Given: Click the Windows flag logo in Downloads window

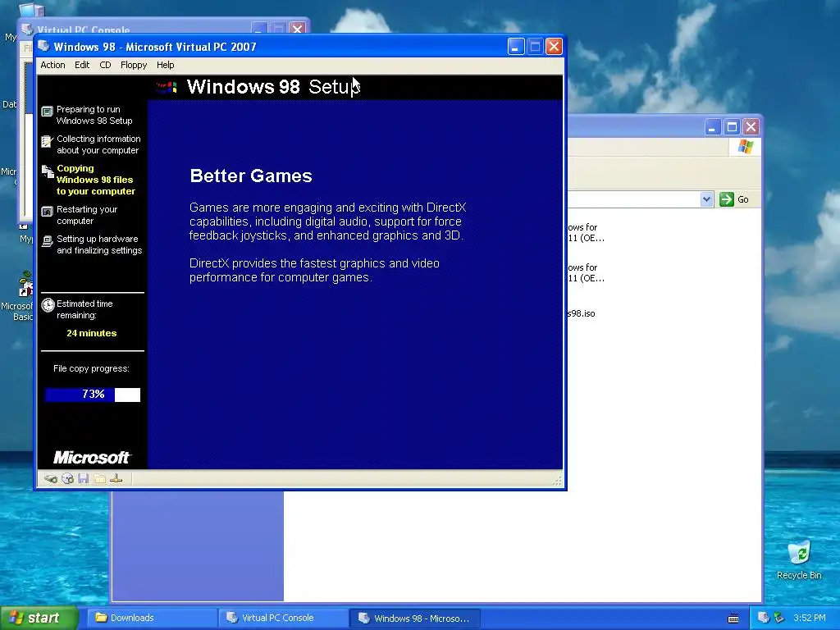Looking at the screenshot, I should 745,147.
